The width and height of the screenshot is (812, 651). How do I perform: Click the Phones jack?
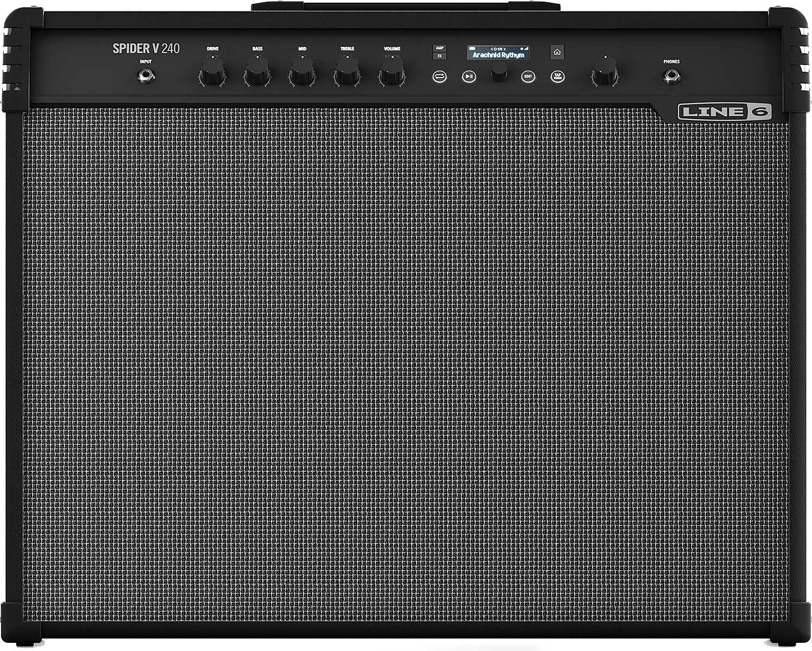pyautogui.click(x=671, y=76)
